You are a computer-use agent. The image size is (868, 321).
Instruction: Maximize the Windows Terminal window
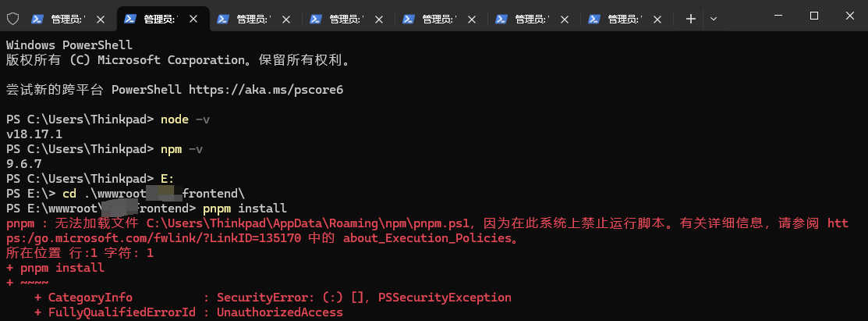point(813,16)
